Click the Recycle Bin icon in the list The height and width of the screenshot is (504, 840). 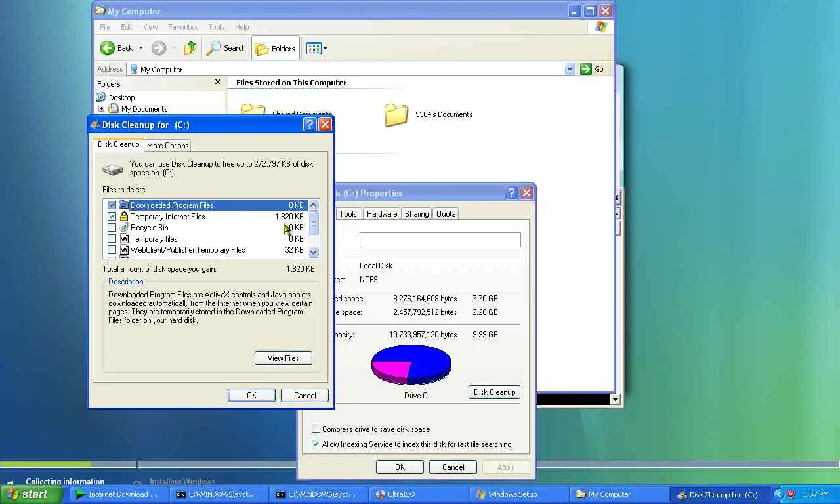(x=123, y=228)
